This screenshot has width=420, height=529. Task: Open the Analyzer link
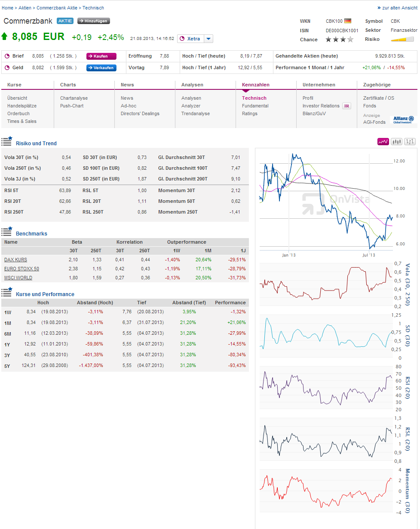point(191,106)
